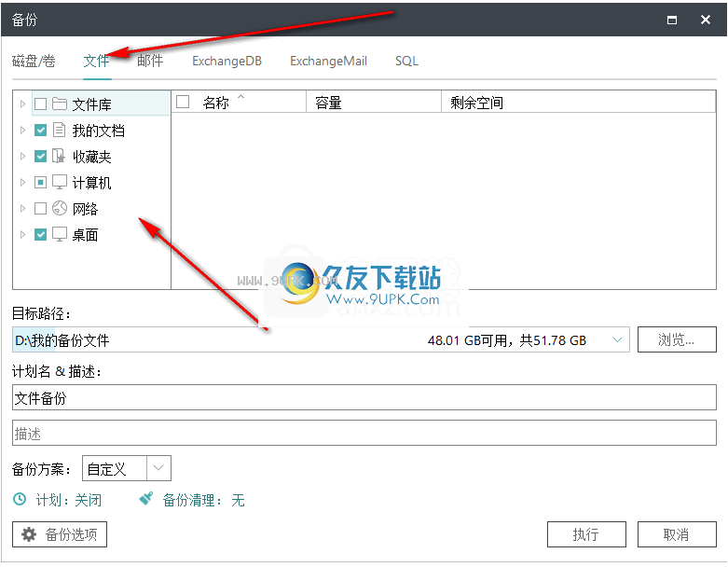Select the 网络 tree row text
This screenshot has height=567, width=728.
coord(85,209)
